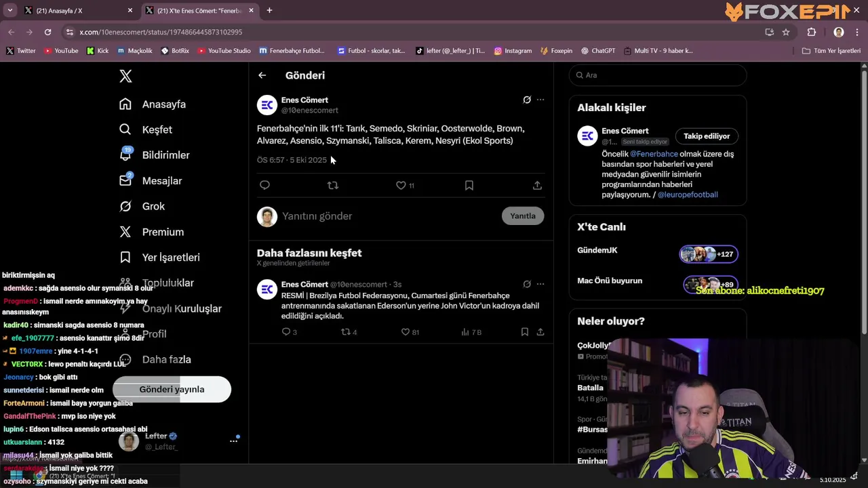Click the @10enescomert handle under author name
Image resolution: width=868 pixels, height=488 pixels.
click(309, 110)
